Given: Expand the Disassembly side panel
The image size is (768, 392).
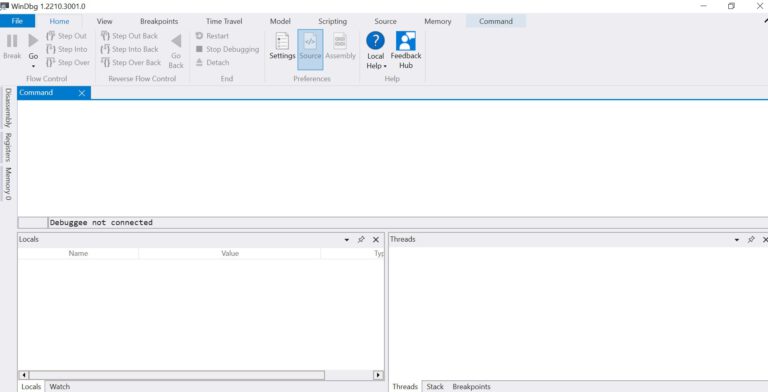Looking at the screenshot, I should pos(8,107).
